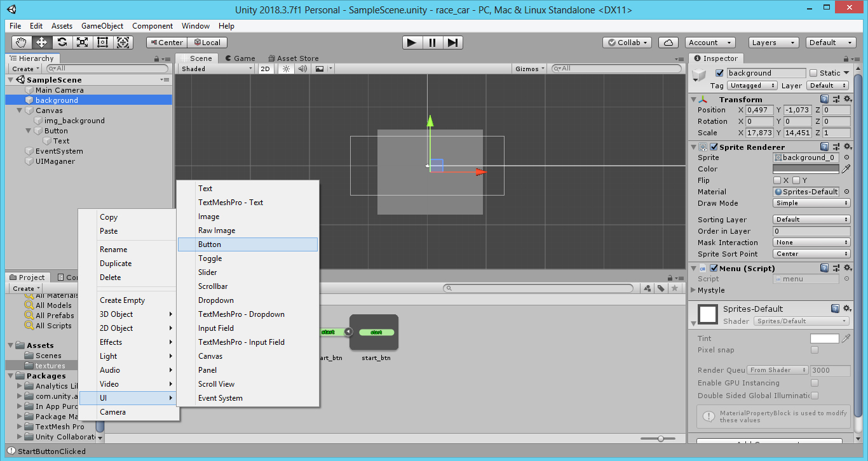This screenshot has height=461, width=868.
Task: Choose Toggle from the UI submenu
Action: [x=248, y=258]
